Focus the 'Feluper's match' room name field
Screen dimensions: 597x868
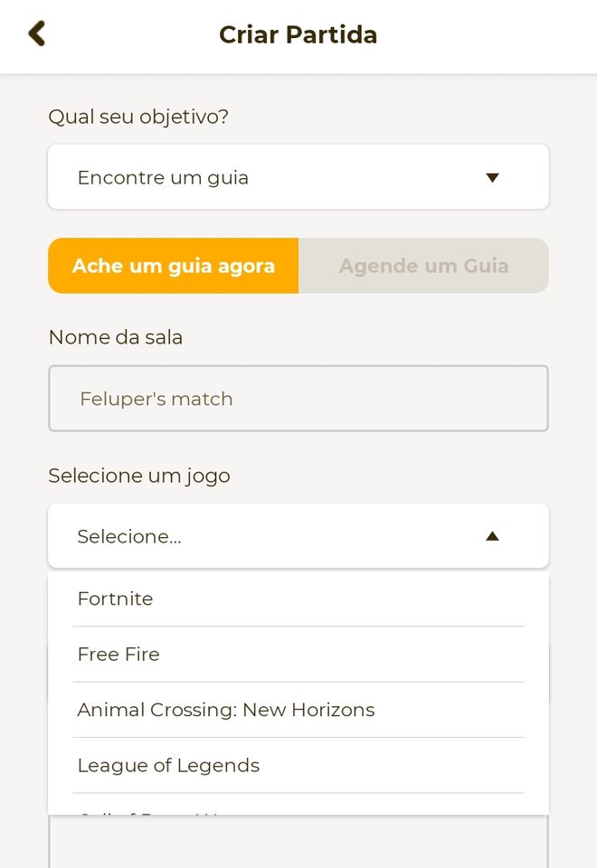pos(298,398)
